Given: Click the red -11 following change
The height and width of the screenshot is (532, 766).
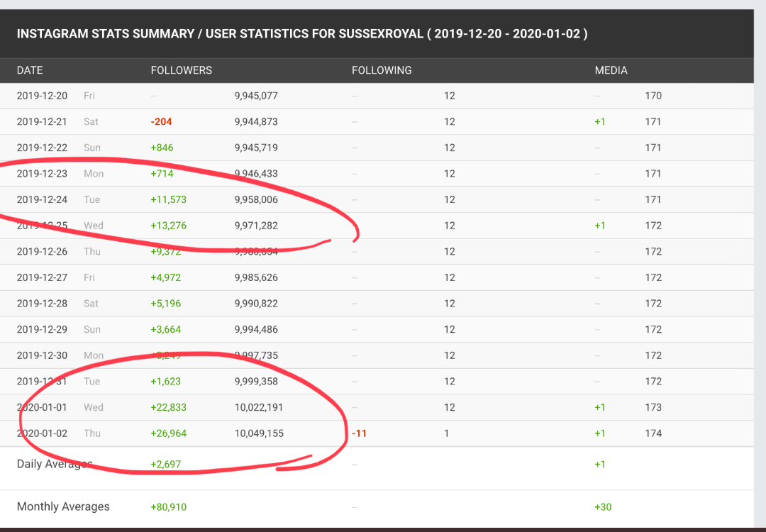Looking at the screenshot, I should pyautogui.click(x=360, y=433).
